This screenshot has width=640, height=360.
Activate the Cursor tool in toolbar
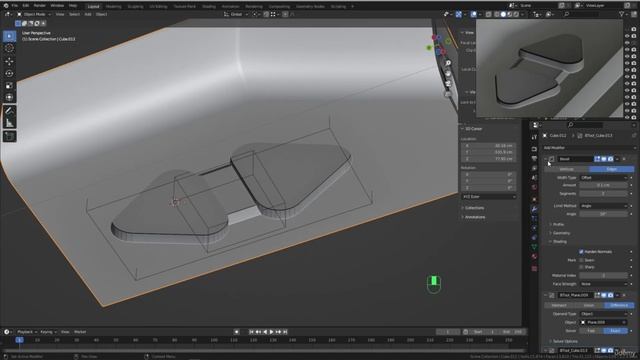pos(9,49)
